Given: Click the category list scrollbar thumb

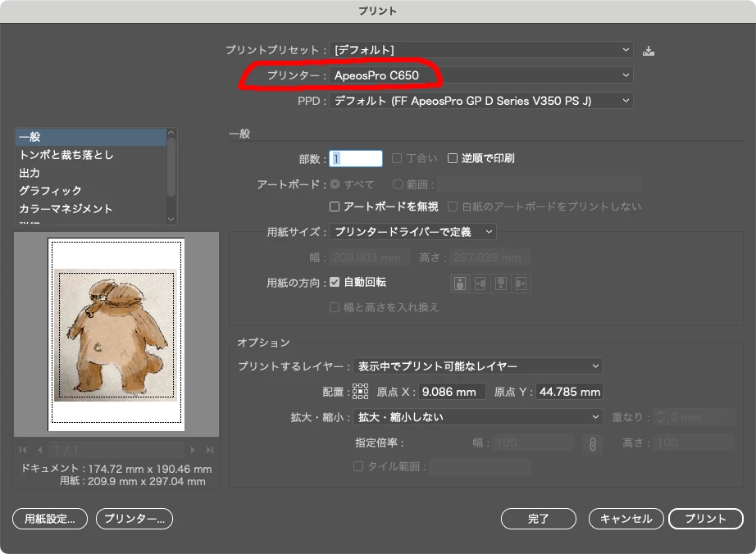Looking at the screenshot, I should (x=171, y=167).
